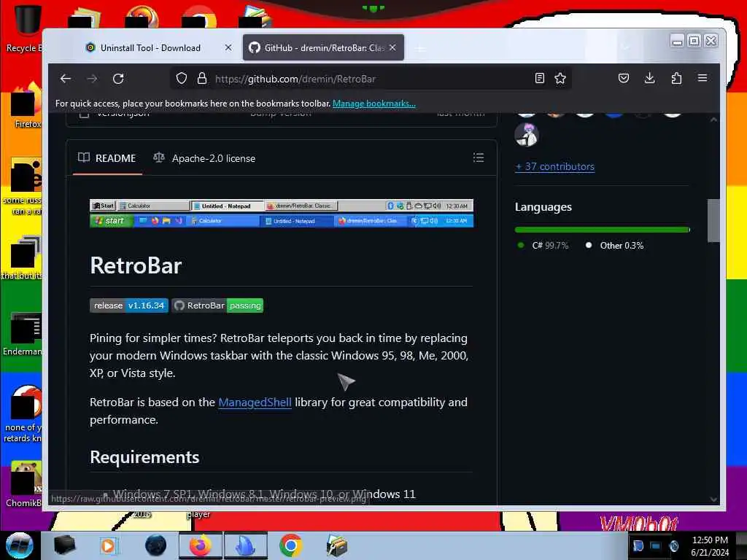The height and width of the screenshot is (560, 747).
Task: Open the Manage bookmarks link
Action: click(374, 104)
